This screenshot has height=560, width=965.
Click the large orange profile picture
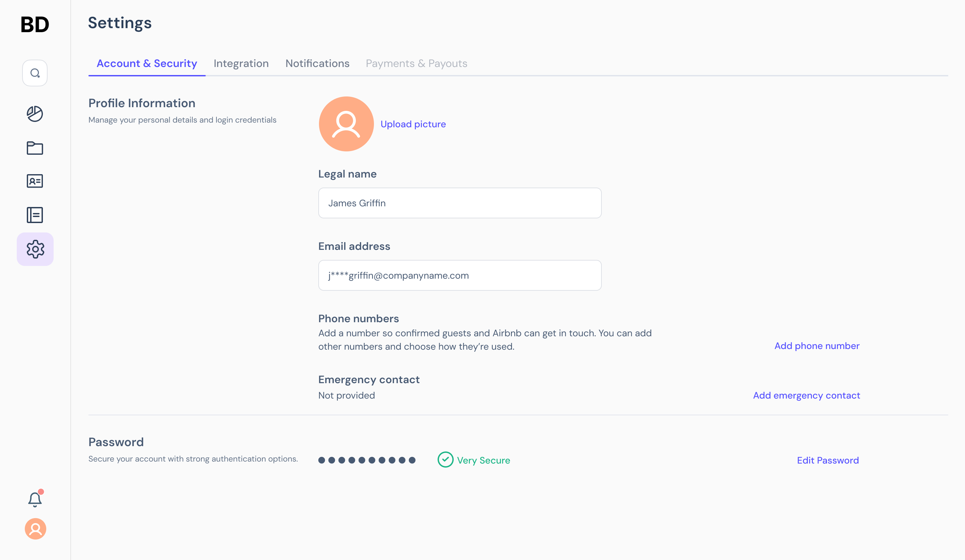click(x=346, y=124)
